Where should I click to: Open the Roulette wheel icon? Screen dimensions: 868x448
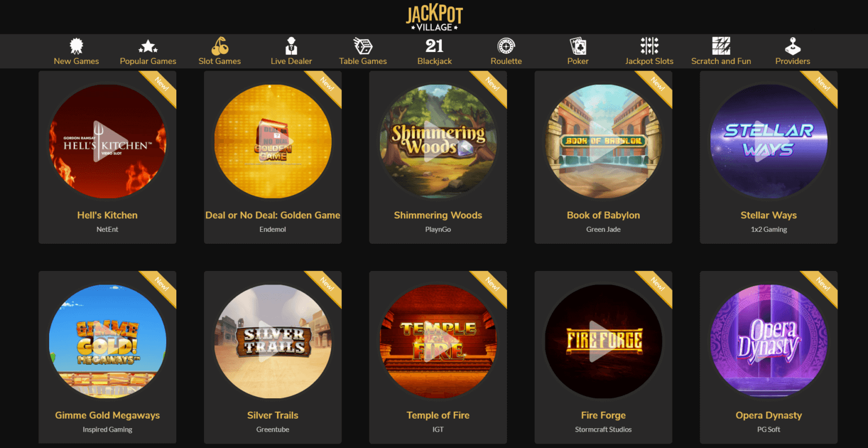pyautogui.click(x=506, y=46)
